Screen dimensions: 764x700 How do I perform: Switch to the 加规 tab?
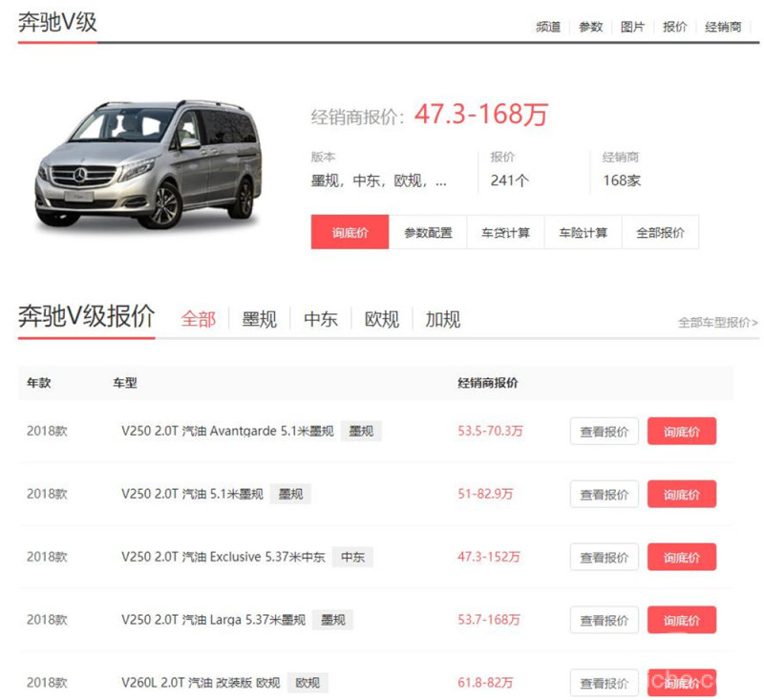coord(442,319)
